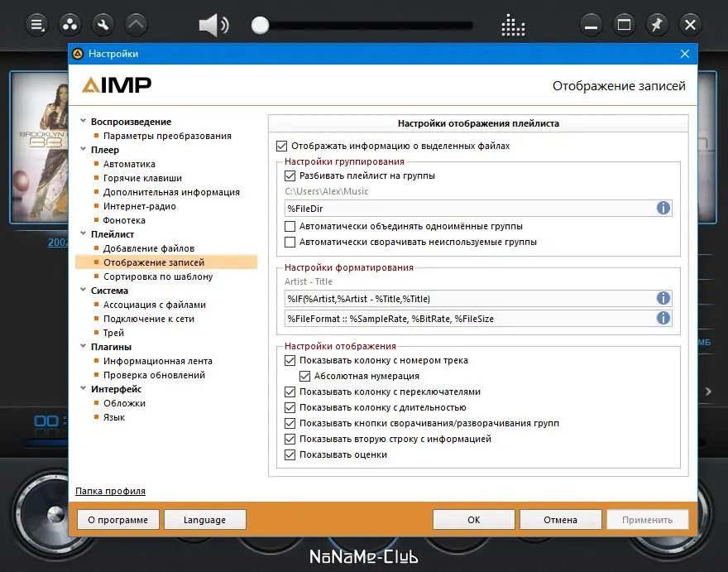Collapse the Плеер tree section
This screenshot has height=572, width=728.
click(x=83, y=149)
